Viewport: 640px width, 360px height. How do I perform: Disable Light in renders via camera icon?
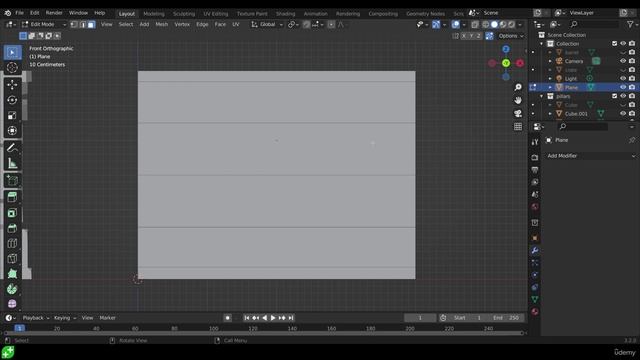[x=632, y=78]
